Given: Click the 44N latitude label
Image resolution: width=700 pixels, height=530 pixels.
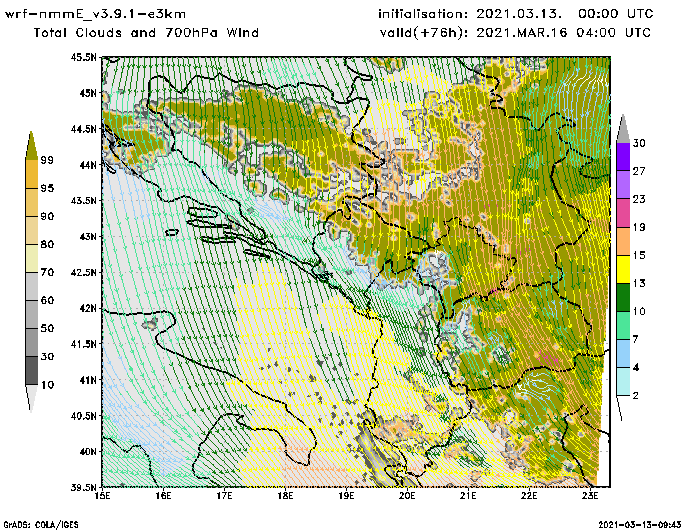Looking at the screenshot, I should click(x=88, y=165).
